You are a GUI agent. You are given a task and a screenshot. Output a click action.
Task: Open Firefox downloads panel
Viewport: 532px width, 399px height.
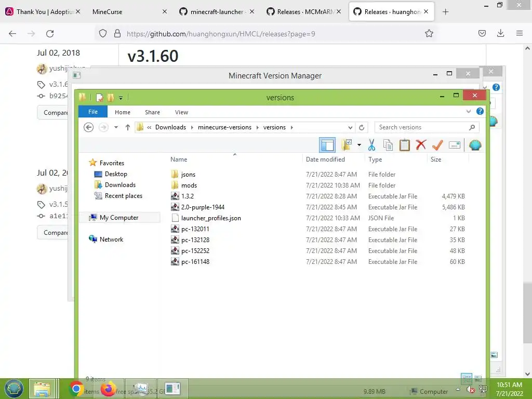(500, 33)
